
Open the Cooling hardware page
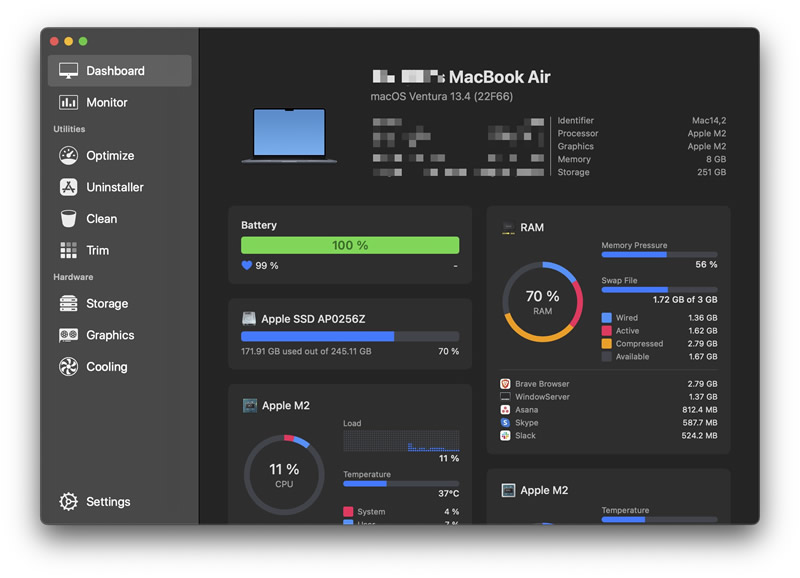pos(120,367)
